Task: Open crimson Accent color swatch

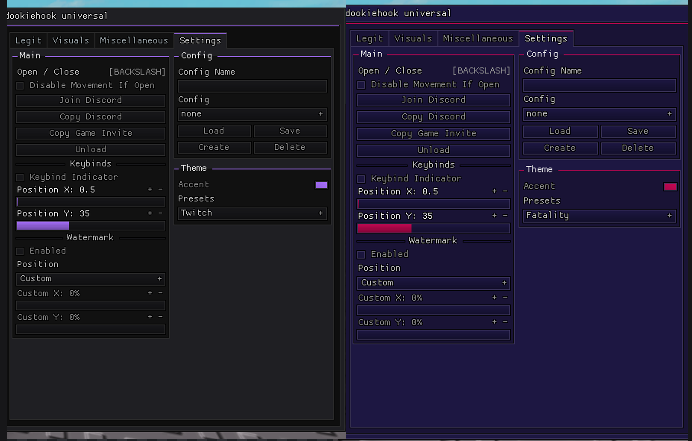Action: [670, 187]
